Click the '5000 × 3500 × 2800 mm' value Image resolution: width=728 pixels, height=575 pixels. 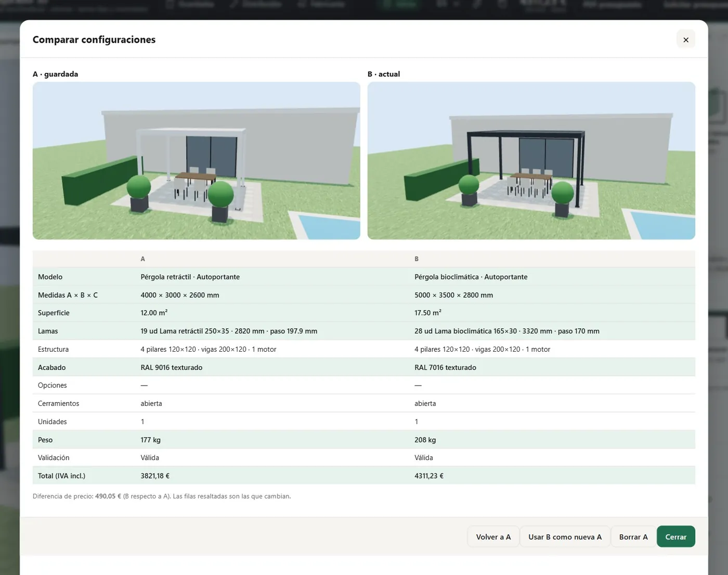(x=453, y=295)
